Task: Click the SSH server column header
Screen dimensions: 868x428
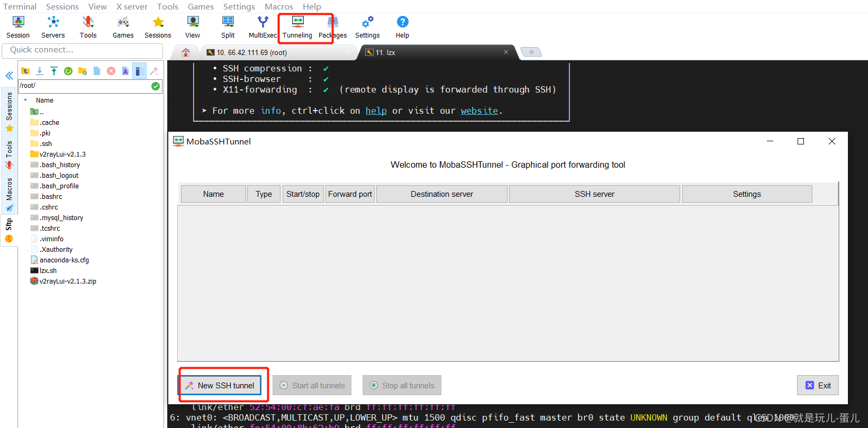Action: [594, 194]
